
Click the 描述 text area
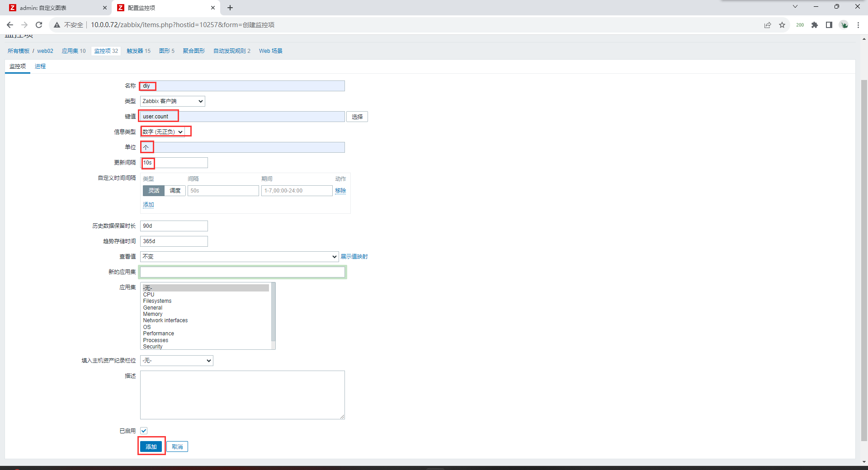pyautogui.click(x=242, y=395)
